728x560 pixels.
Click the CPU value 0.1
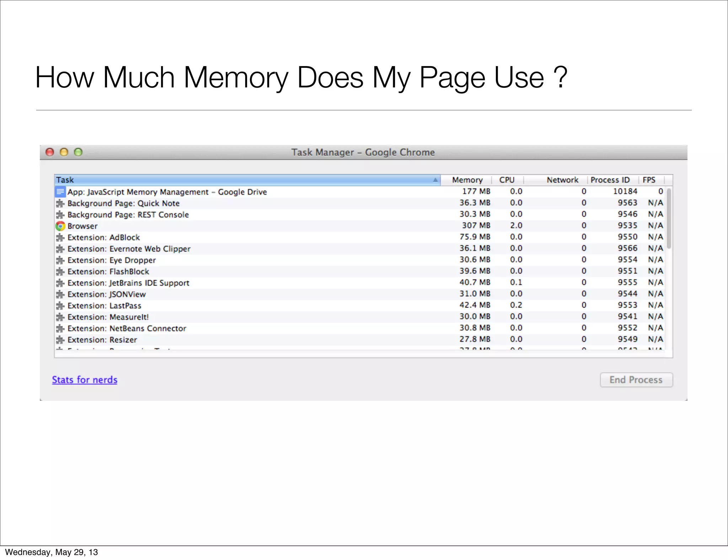516,282
